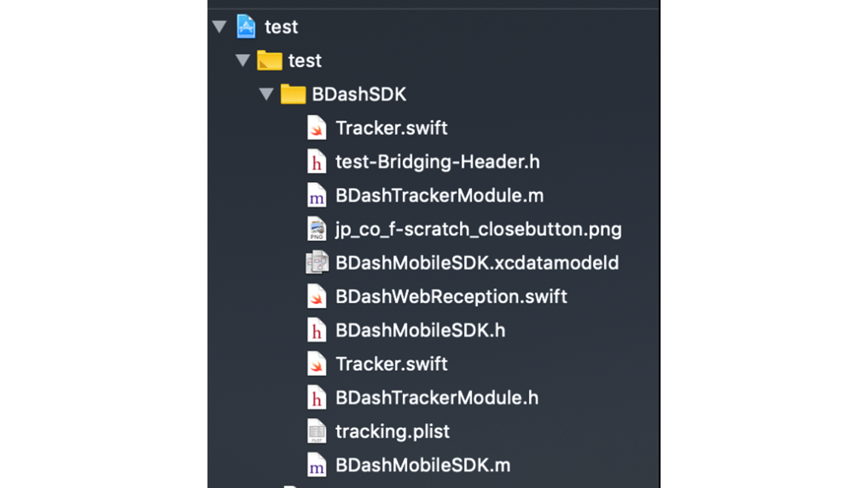Click the yellow test folder icon
This screenshot has width=868, height=488.
pos(270,60)
